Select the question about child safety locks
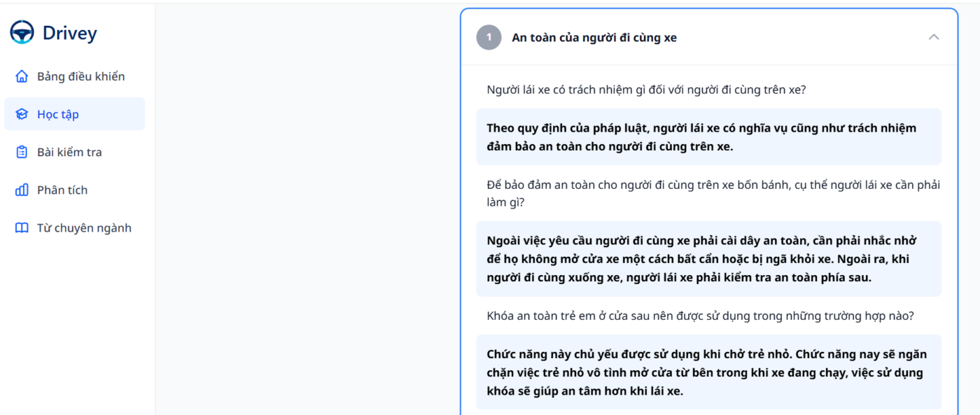This screenshot has height=415, width=980. click(x=700, y=315)
